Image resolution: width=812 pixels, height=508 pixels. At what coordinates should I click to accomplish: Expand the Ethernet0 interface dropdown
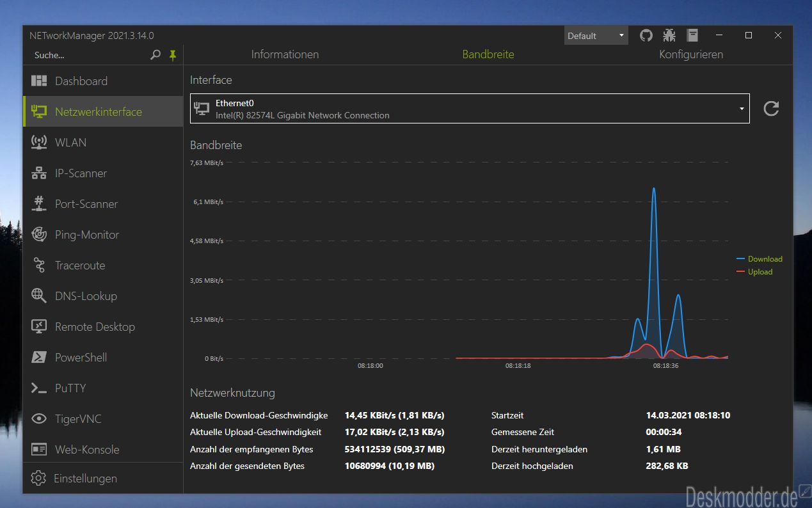(470, 109)
